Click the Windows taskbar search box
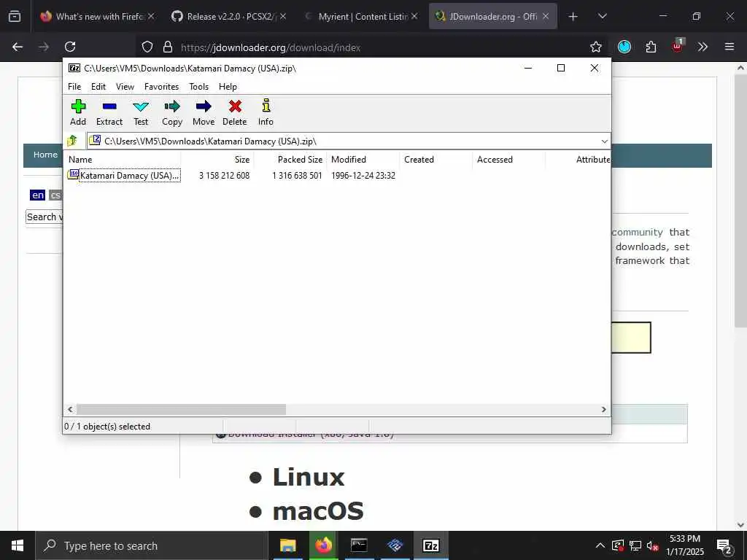 tap(152, 545)
